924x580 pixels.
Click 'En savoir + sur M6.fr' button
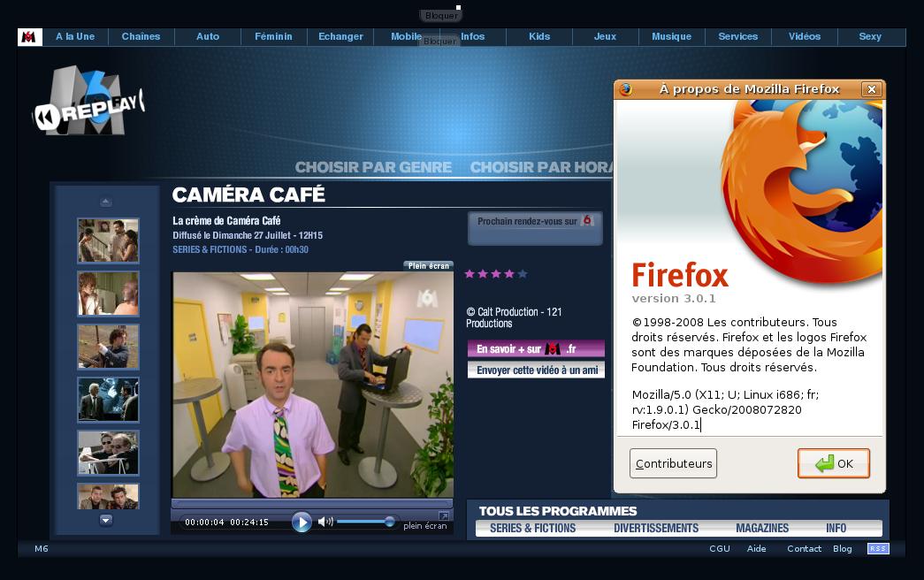click(x=536, y=349)
